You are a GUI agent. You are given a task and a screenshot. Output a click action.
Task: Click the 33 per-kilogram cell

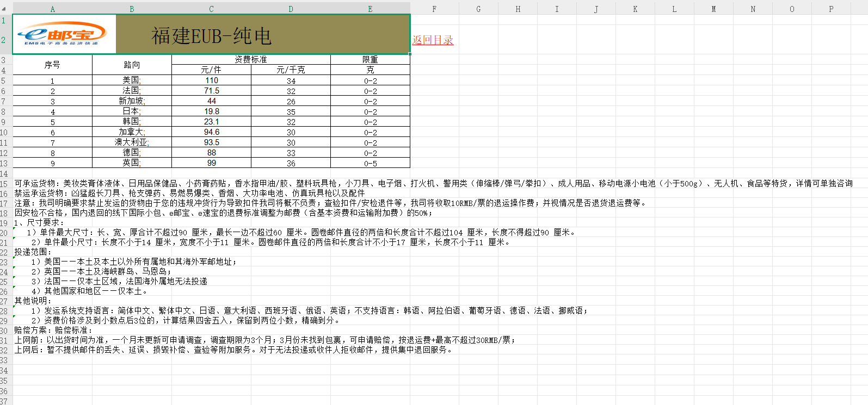291,153
